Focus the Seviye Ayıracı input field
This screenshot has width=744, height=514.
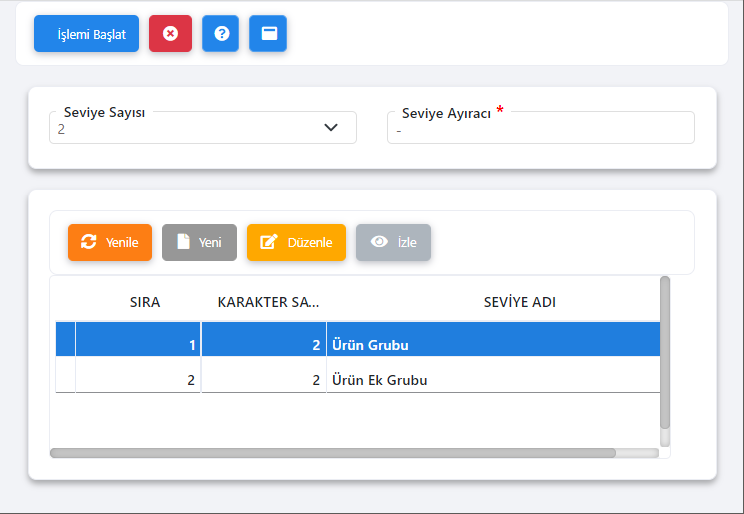click(x=541, y=128)
